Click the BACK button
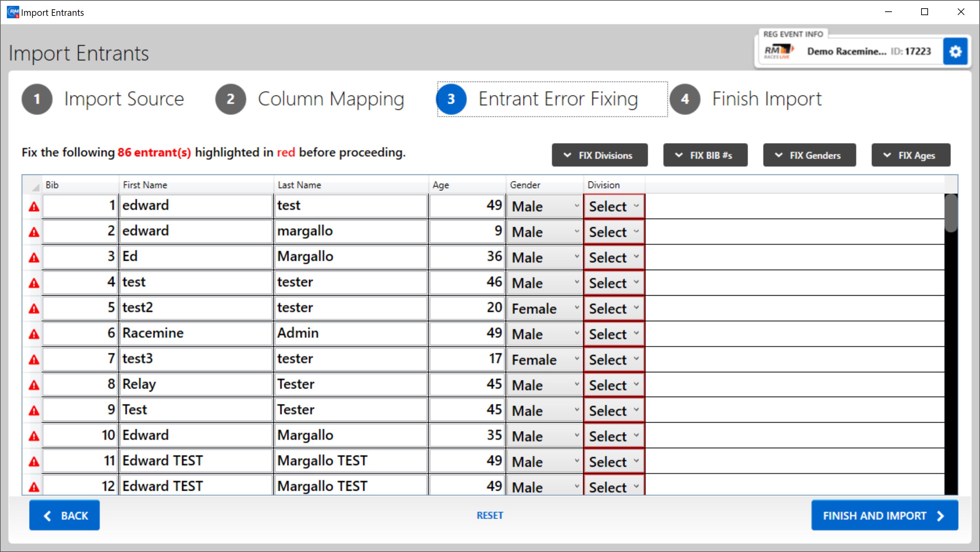Image resolution: width=980 pixels, height=552 pixels. [x=64, y=515]
